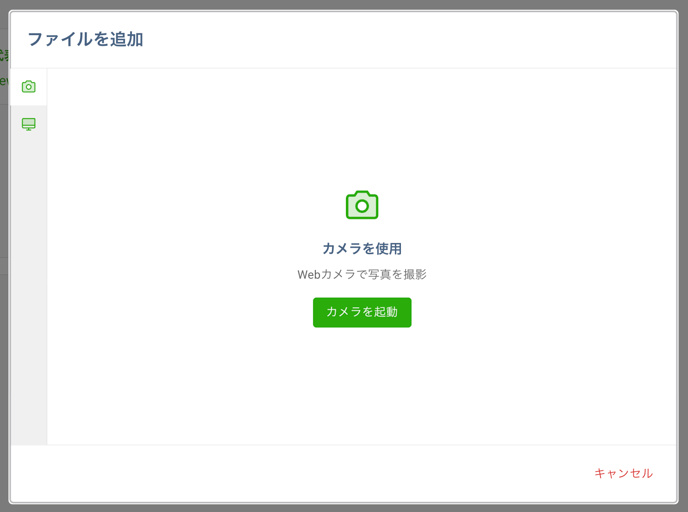Click the カメラを起動 button

[x=362, y=312]
